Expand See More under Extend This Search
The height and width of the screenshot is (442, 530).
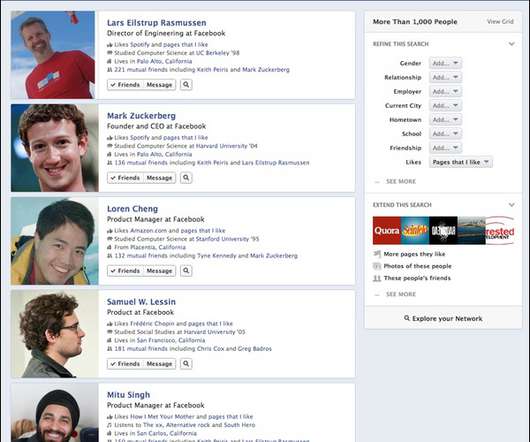pos(401,294)
